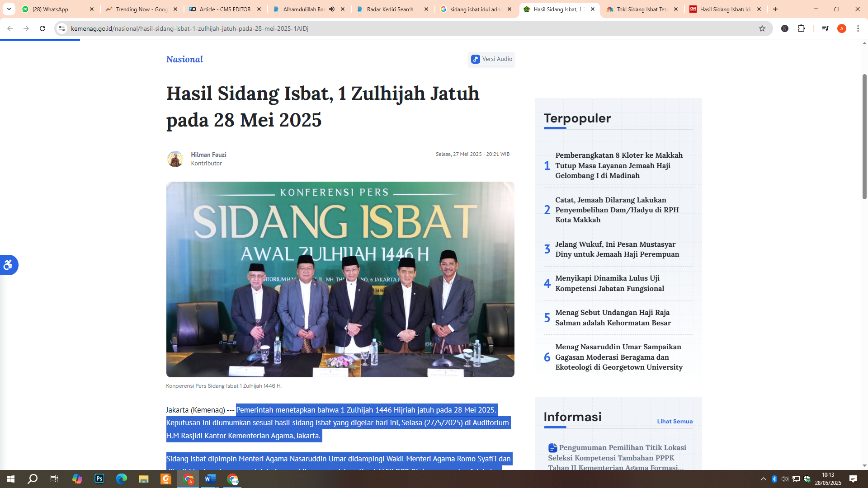868x488 pixels.
Task: Expand hidden icons in the system tray
Action: (762, 479)
